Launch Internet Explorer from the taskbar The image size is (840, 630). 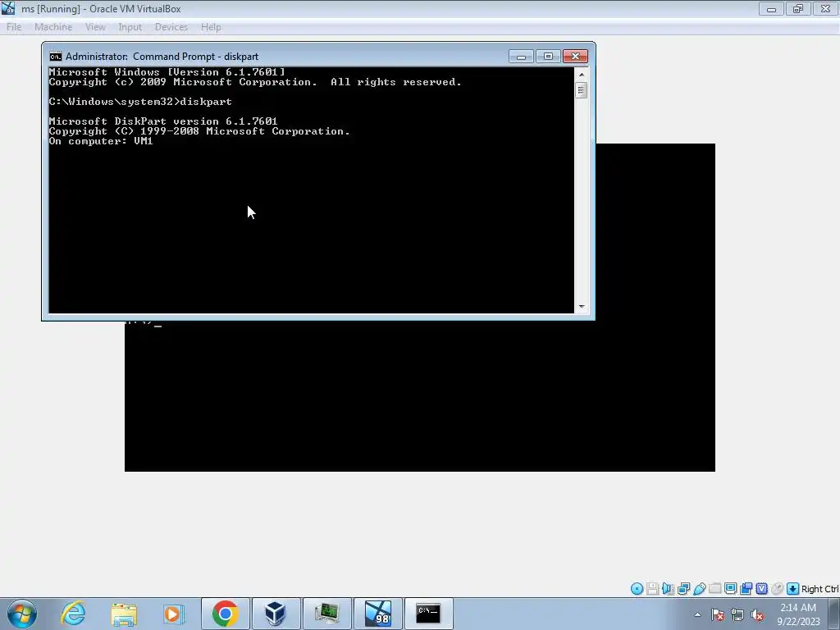[x=73, y=614]
